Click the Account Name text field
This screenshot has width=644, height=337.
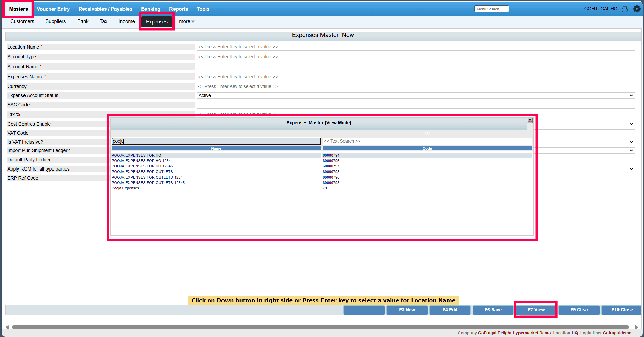[416, 67]
